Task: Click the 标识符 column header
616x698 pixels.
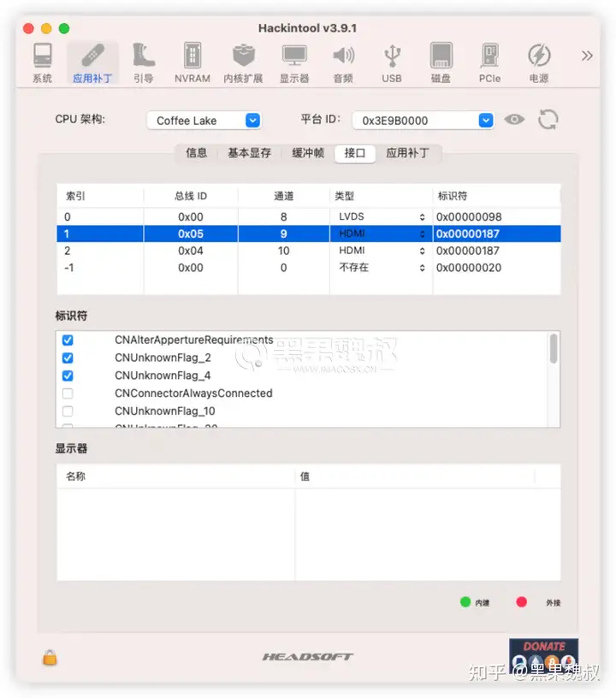Action: 497,196
